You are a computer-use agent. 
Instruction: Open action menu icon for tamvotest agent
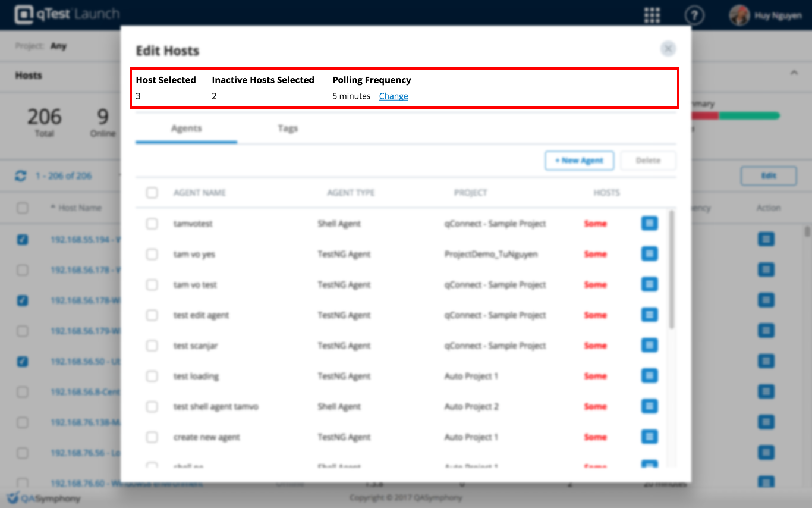[x=649, y=224]
